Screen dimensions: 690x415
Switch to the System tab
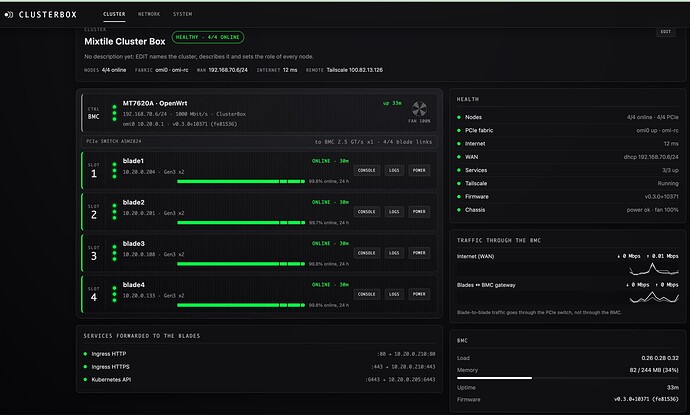(x=182, y=14)
